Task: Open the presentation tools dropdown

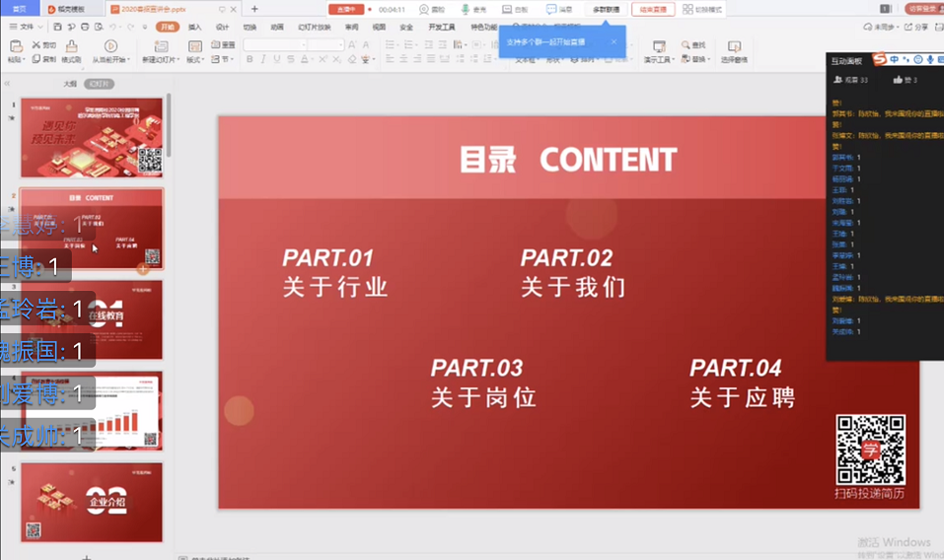Action: click(659, 59)
